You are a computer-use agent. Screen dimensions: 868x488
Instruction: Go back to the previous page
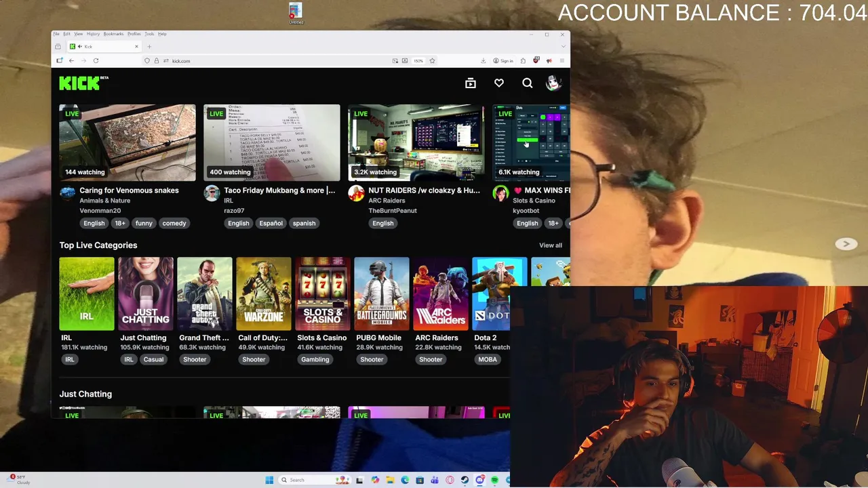(x=71, y=61)
